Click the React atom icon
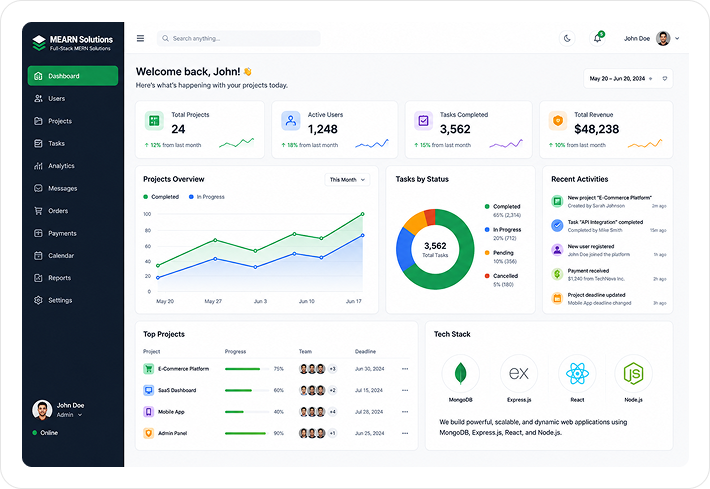Viewport: 710px width, 489px height. click(577, 374)
